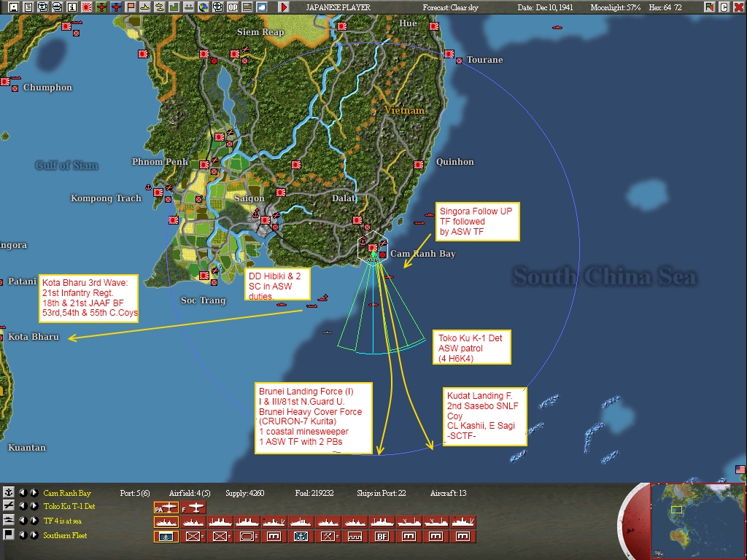The height and width of the screenshot is (560, 747).
Task: Open the green factory industry toolbar icon
Action: [x=174, y=7]
